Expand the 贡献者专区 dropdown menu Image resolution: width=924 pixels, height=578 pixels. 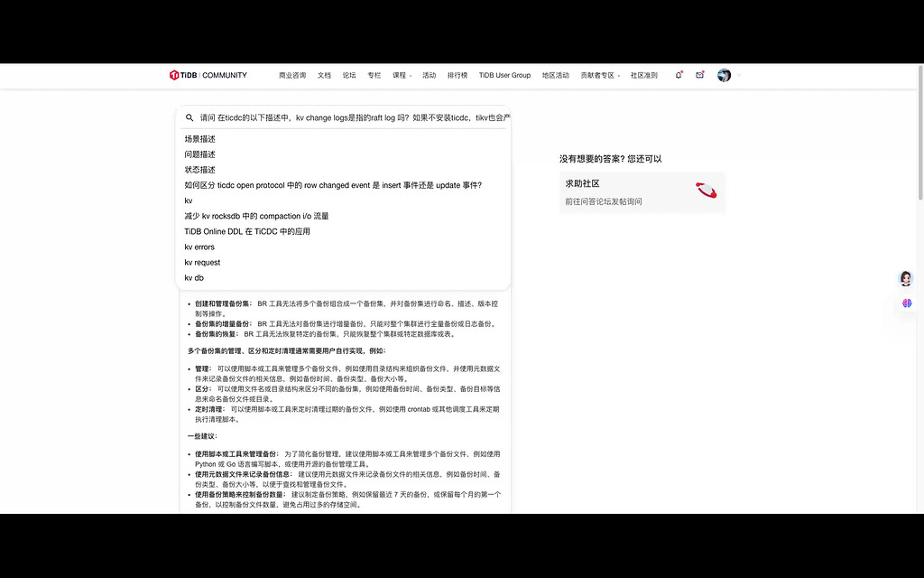[x=600, y=75]
